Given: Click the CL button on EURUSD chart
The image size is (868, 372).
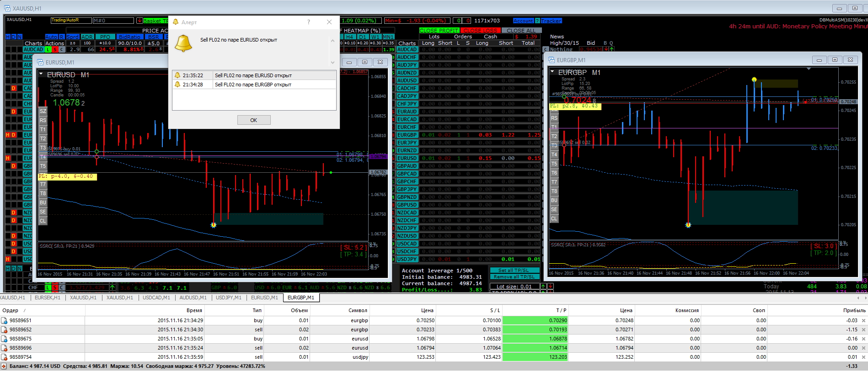Looking at the screenshot, I should pyautogui.click(x=43, y=221).
